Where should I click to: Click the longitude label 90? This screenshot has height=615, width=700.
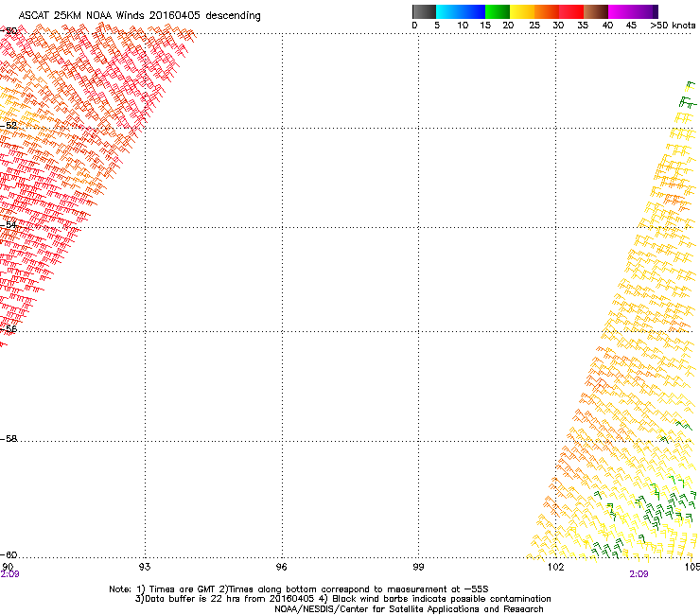[8, 567]
